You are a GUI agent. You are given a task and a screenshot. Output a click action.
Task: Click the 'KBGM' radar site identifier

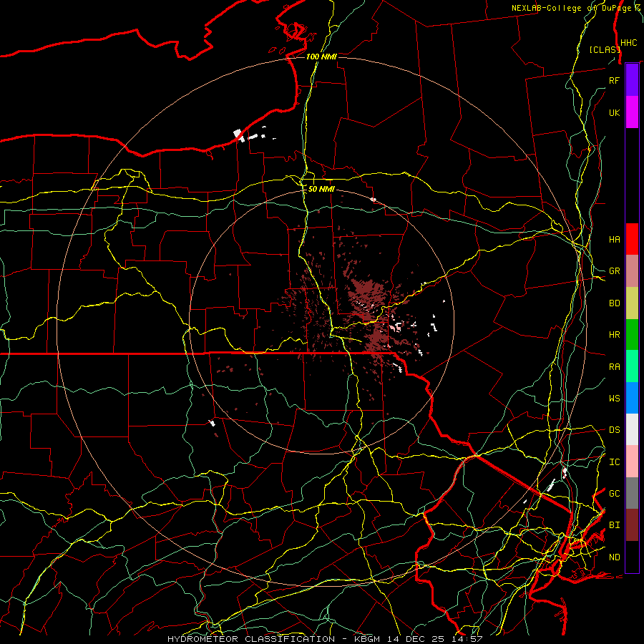click(x=369, y=639)
